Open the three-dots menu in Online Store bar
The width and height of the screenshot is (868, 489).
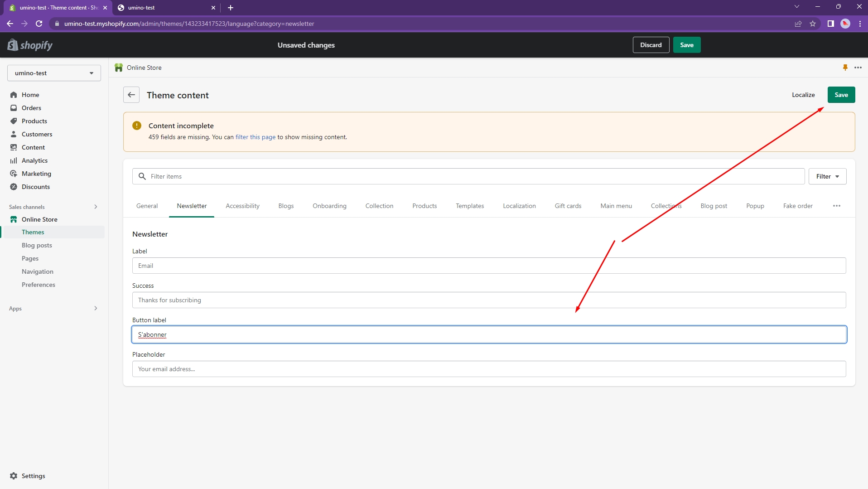point(858,68)
